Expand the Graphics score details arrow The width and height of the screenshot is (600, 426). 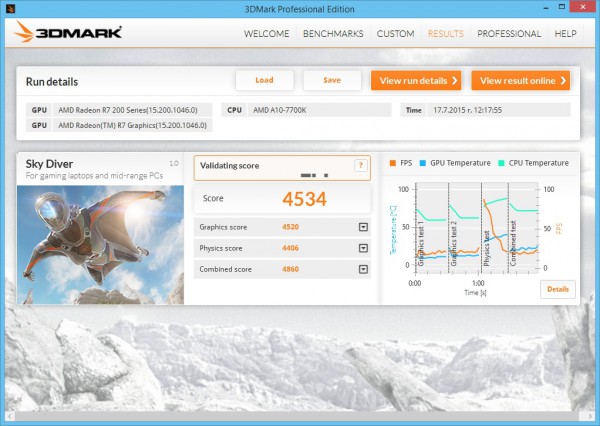tap(363, 227)
